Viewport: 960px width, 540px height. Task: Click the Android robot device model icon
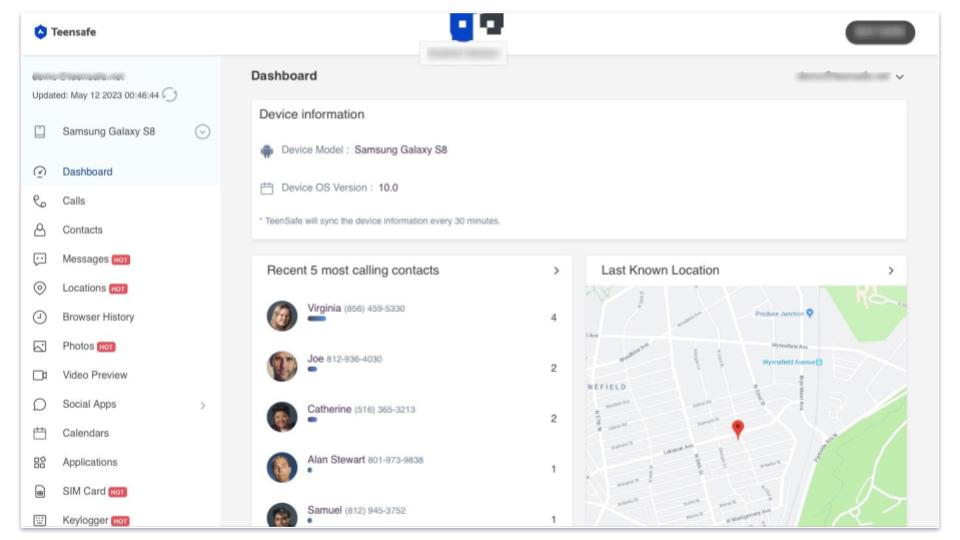[x=267, y=151]
